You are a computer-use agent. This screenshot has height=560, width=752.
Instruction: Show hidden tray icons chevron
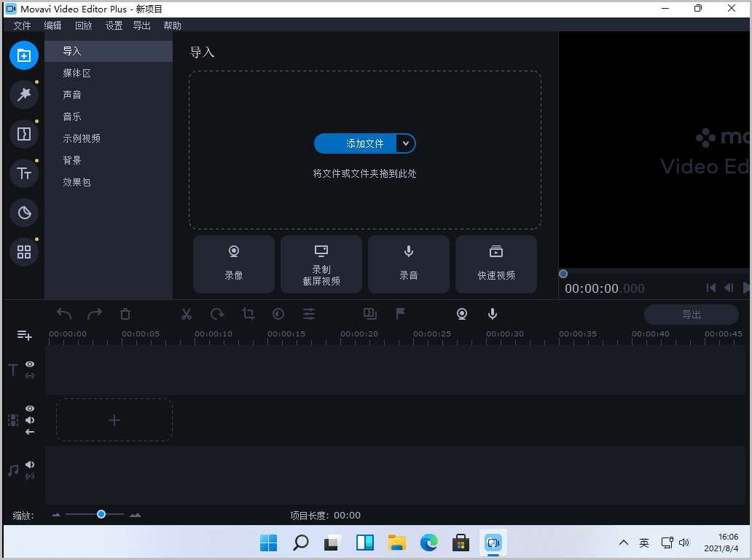pyautogui.click(x=624, y=543)
